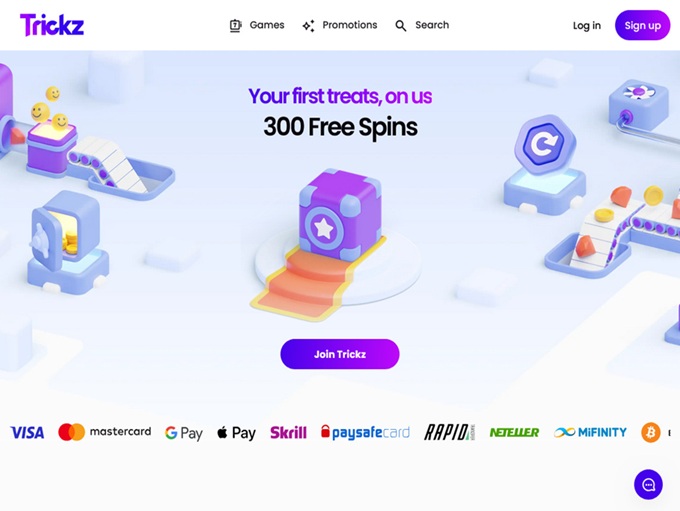Screen dimensions: 680x511
Task: Click the Sign up button
Action: click(642, 26)
